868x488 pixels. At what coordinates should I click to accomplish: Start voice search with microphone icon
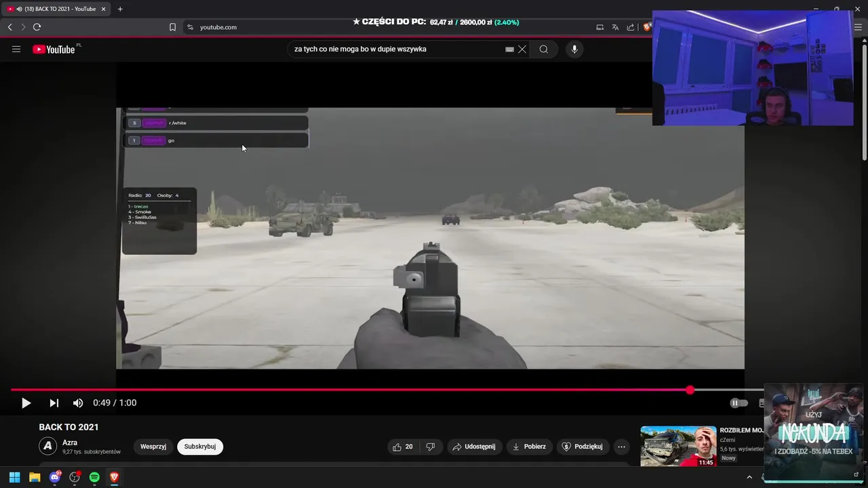(574, 49)
